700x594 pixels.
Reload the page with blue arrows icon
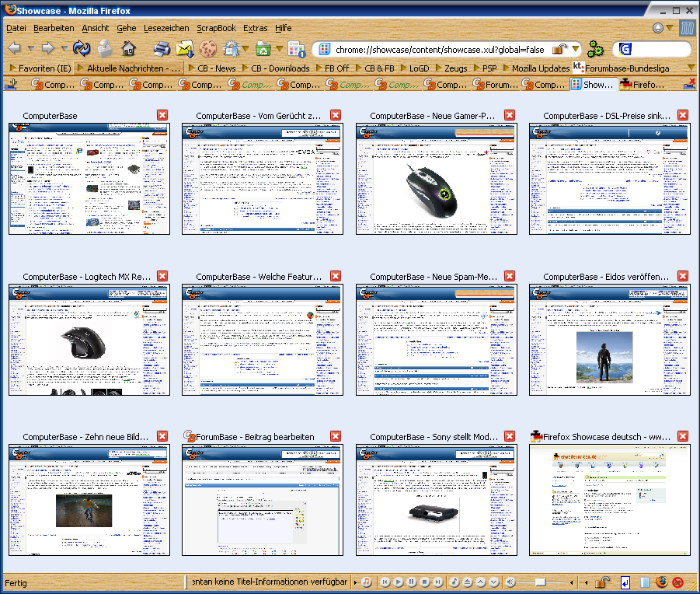(82, 48)
